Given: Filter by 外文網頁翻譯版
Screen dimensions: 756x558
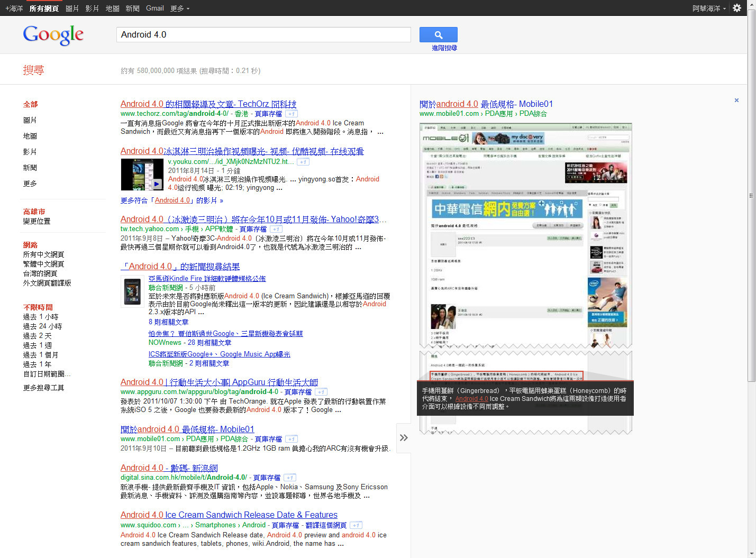Looking at the screenshot, I should point(47,283).
